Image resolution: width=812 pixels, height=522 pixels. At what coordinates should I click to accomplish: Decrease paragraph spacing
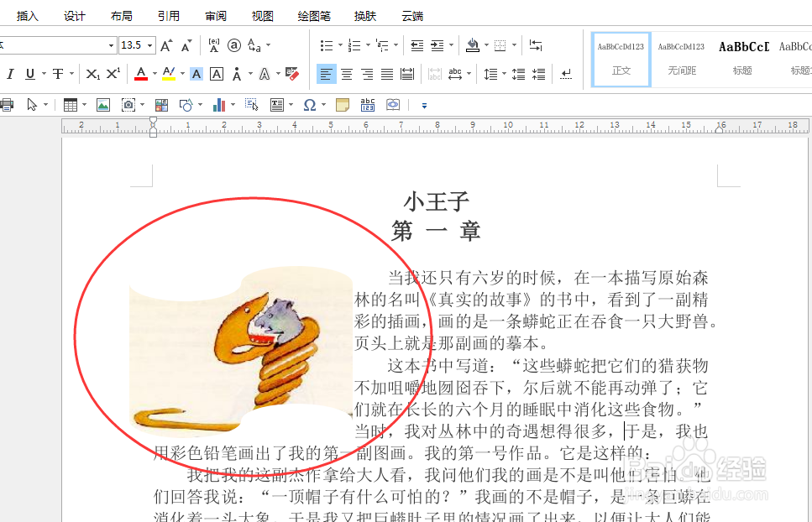click(538, 74)
